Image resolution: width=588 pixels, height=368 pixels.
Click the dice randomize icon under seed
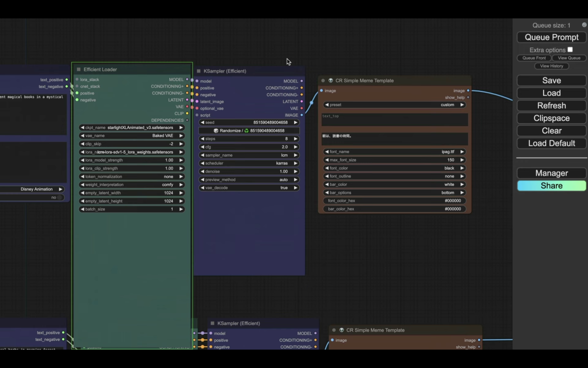216,131
